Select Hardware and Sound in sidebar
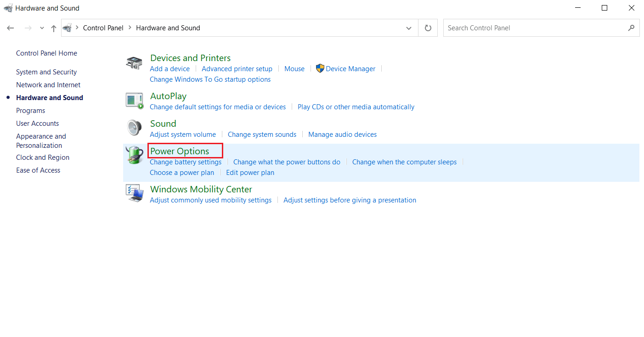Screen dimensions: 644x337 tap(50, 98)
